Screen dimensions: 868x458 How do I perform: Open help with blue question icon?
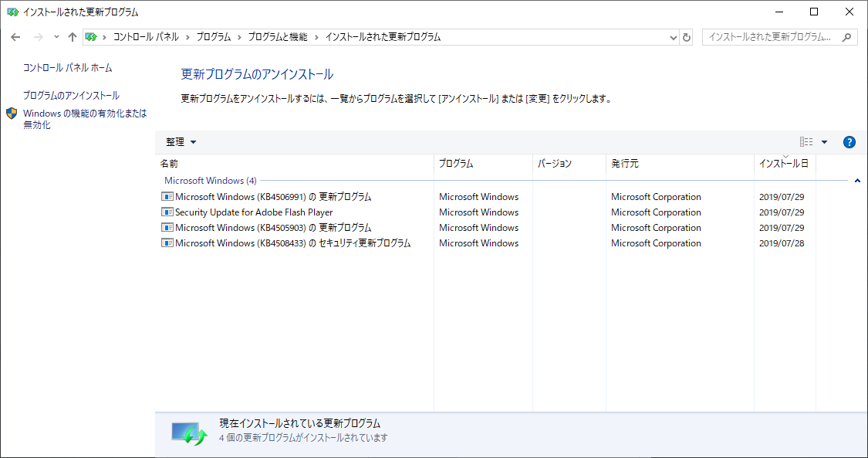tap(849, 142)
